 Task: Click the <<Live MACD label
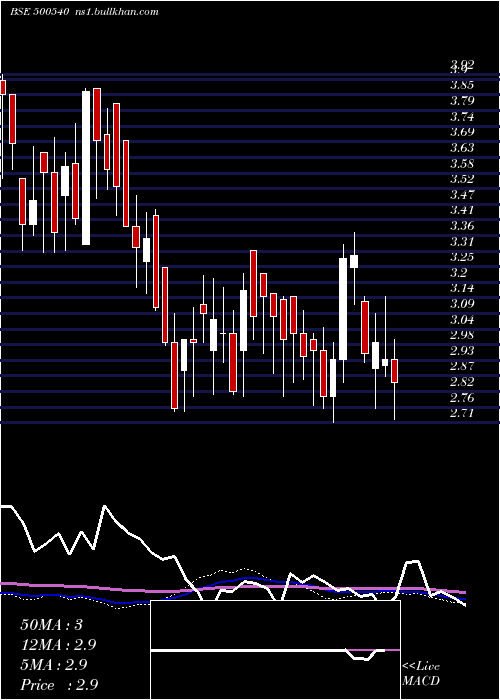421,674
